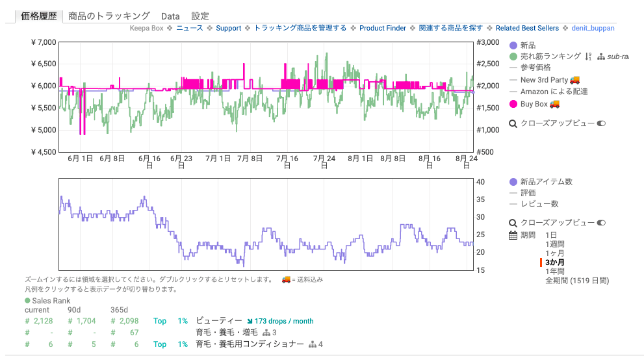Choose the 1週間 time range option
This screenshot has width=644, height=358.
554,244
